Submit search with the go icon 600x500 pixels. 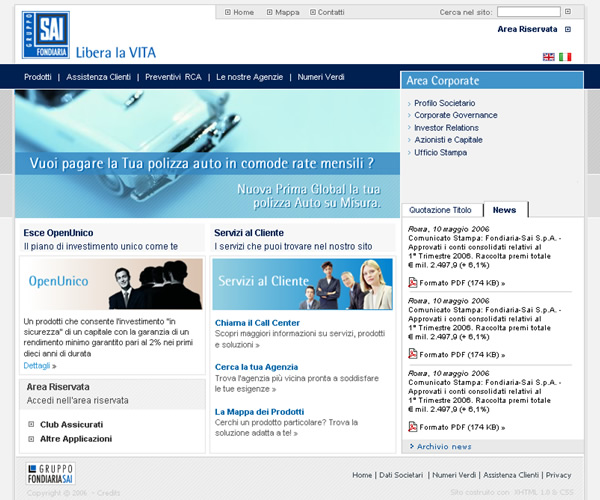coord(568,11)
